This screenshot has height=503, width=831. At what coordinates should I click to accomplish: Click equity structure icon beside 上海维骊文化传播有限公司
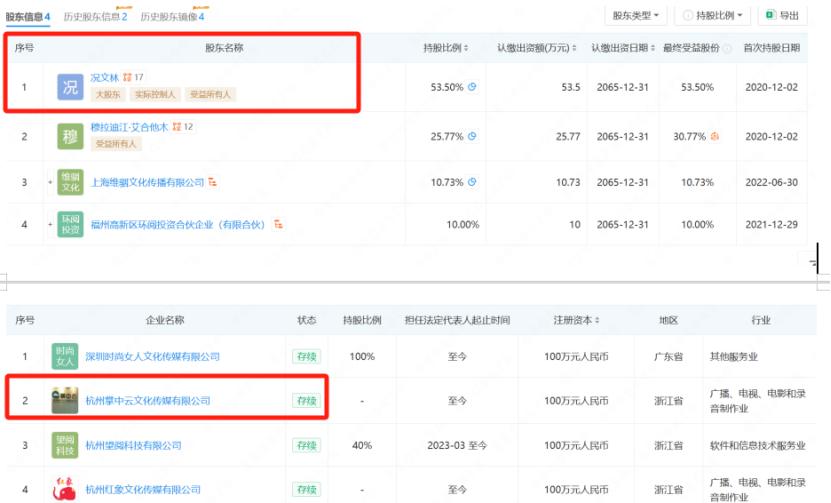tap(213, 182)
